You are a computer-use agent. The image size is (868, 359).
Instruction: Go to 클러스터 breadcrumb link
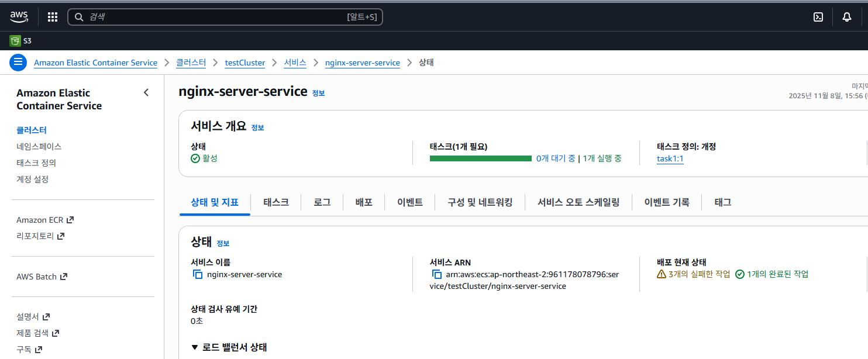[x=191, y=63]
